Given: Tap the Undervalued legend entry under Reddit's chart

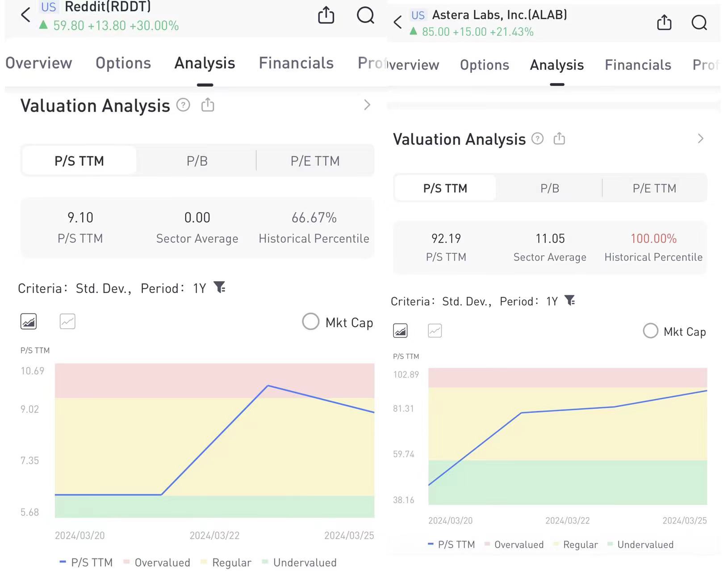Looking at the screenshot, I should [x=299, y=562].
